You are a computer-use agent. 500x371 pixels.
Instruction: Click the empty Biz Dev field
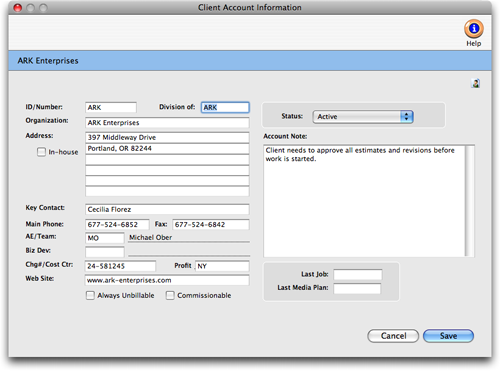(x=105, y=252)
